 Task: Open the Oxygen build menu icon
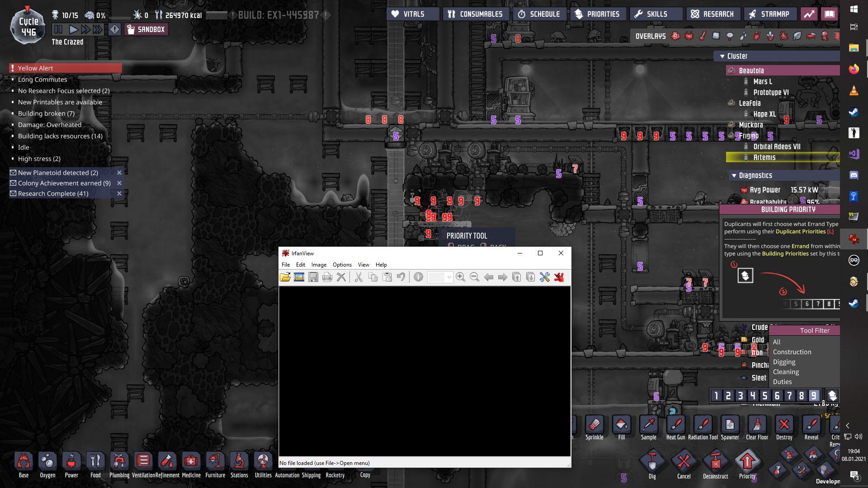click(x=47, y=462)
